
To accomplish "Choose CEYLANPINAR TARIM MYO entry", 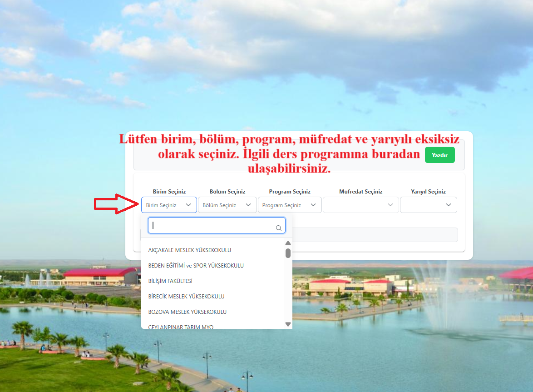I will pyautogui.click(x=181, y=326).
